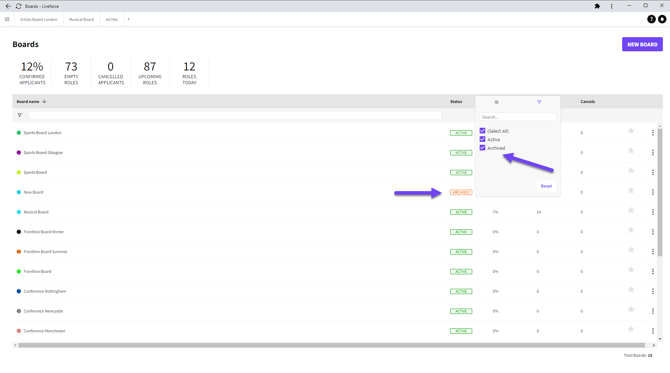670x373 pixels.
Task: Open the three-dot menu for New Board
Action: point(653,192)
